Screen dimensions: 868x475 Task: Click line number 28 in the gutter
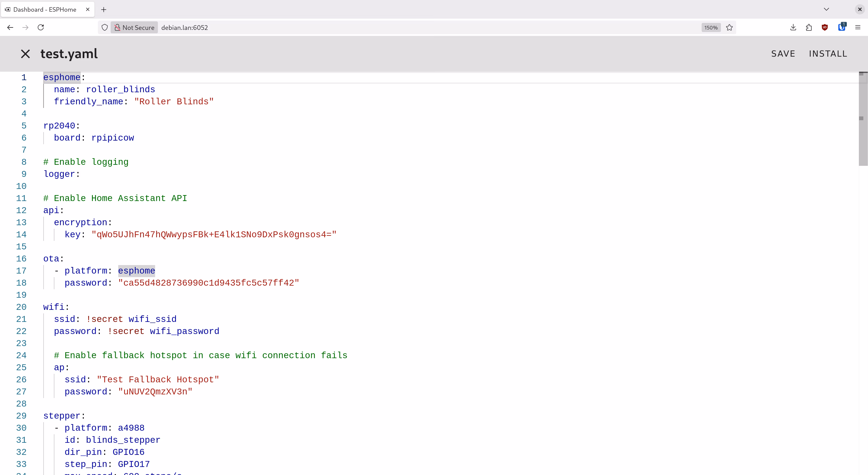[21, 404]
